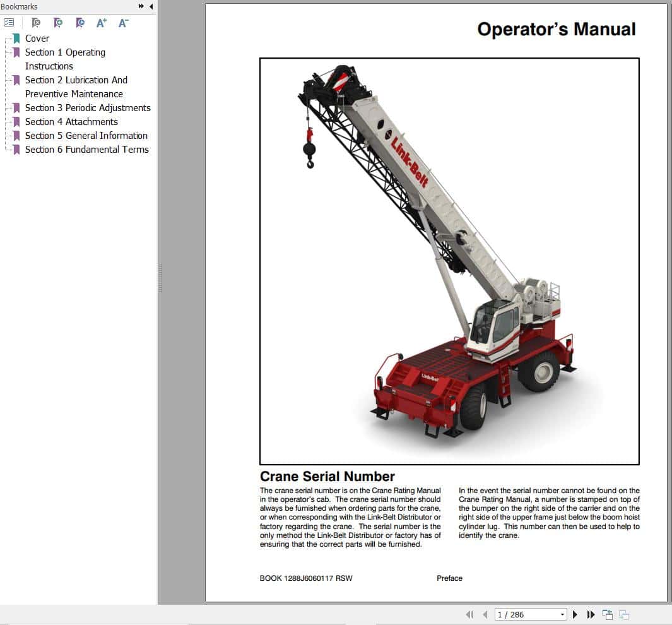
Task: Expand extra panel options via double-arrow chevron
Action: (141, 6)
